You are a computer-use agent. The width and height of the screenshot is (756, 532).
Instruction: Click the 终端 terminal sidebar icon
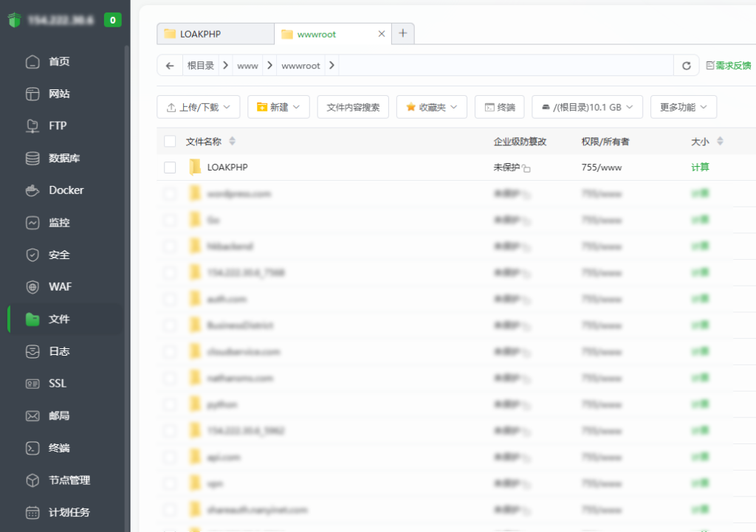[32, 448]
